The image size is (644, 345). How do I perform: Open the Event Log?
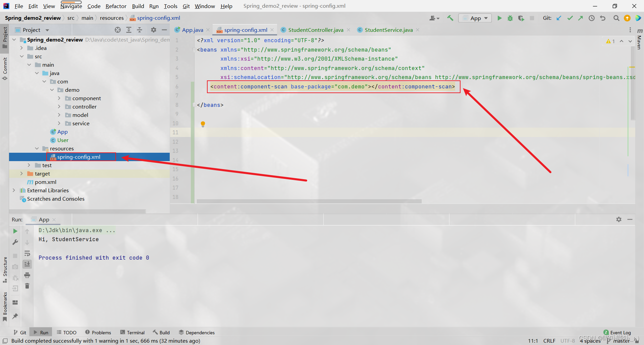(617, 332)
